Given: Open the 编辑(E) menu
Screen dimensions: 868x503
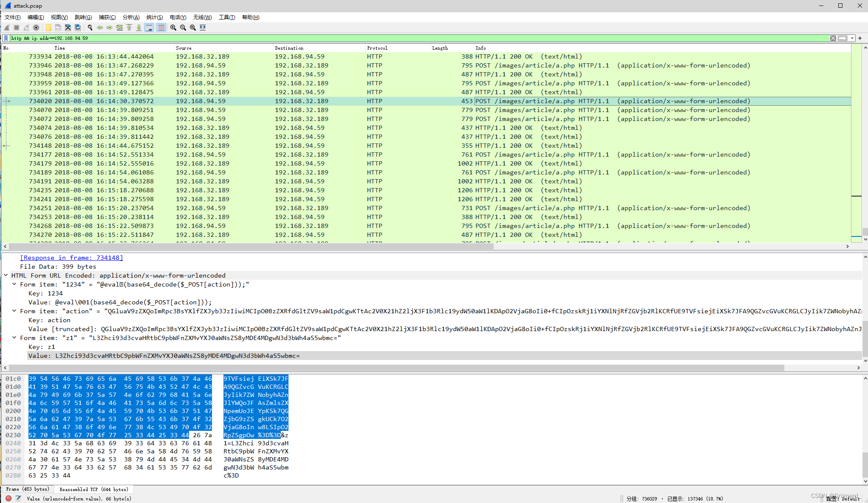Looking at the screenshot, I should (36, 17).
